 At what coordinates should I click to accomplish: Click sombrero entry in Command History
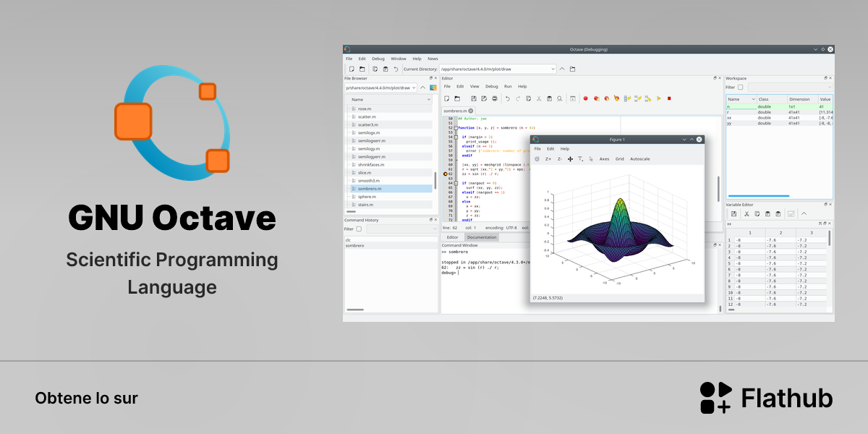pos(354,246)
